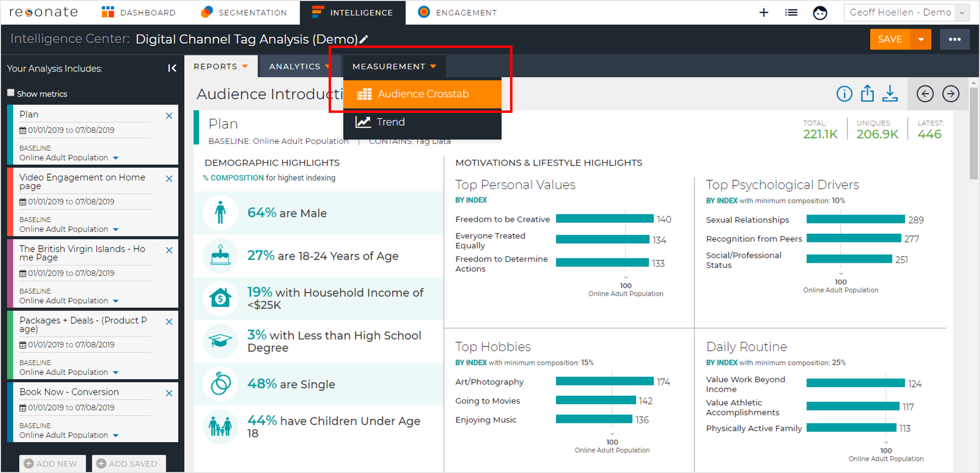The width and height of the screenshot is (980, 473).
Task: Collapse the Your Analysis Includes sidebar
Action: click(172, 68)
